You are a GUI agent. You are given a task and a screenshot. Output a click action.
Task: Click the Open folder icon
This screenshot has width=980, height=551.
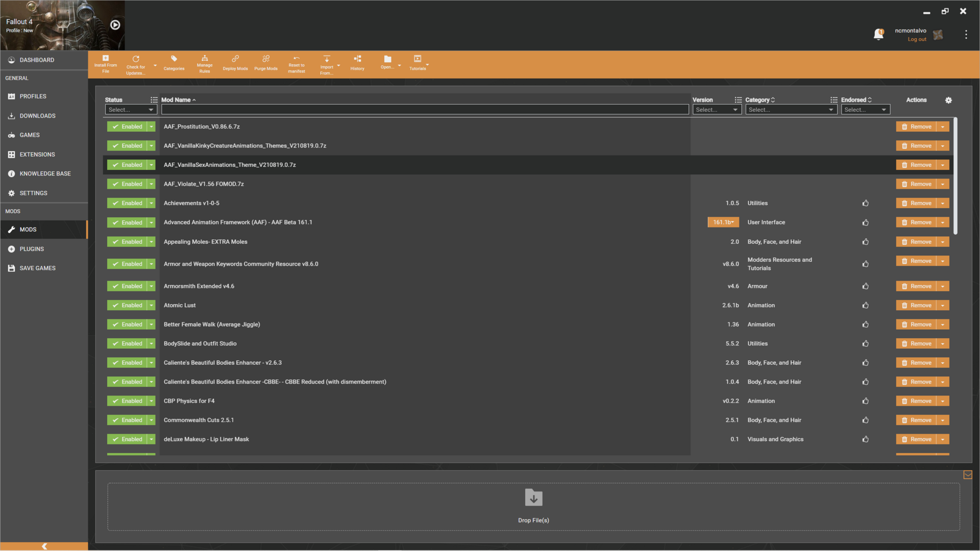[387, 59]
